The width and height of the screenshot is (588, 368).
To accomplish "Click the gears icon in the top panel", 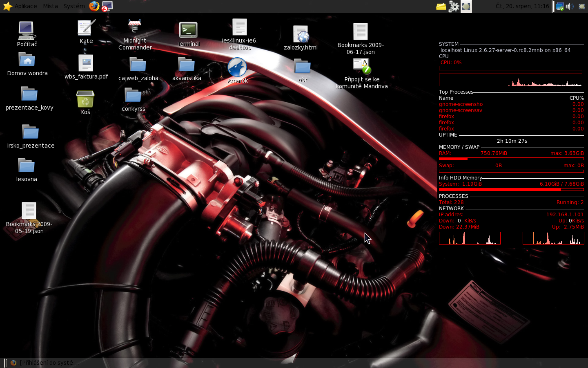I will pyautogui.click(x=454, y=6).
